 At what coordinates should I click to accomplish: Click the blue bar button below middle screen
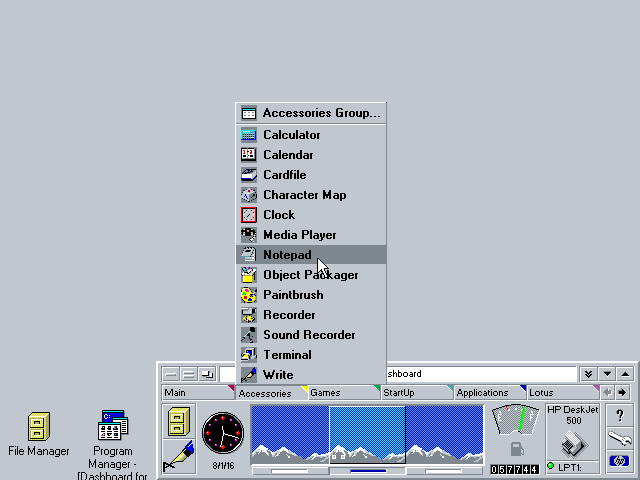coord(367,471)
